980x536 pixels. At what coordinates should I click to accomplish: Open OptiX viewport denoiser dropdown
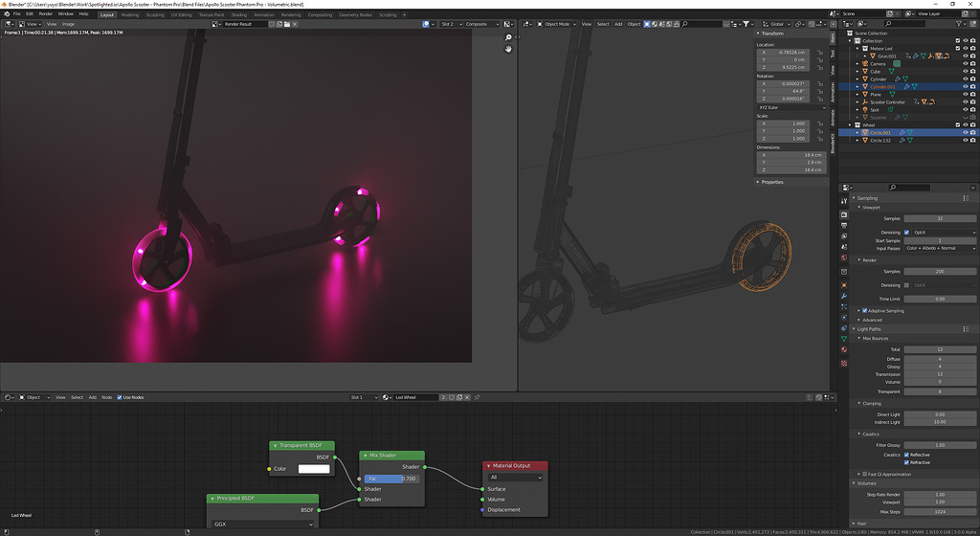pos(943,233)
